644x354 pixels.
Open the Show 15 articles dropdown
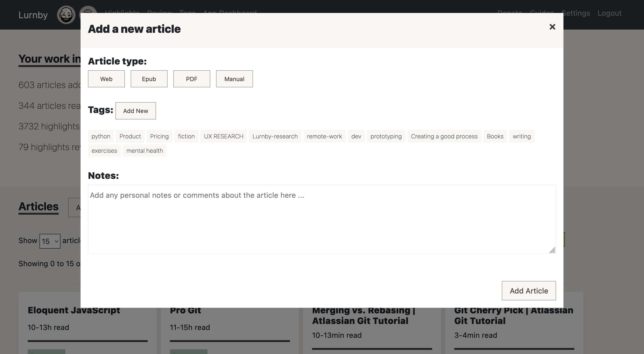point(50,241)
